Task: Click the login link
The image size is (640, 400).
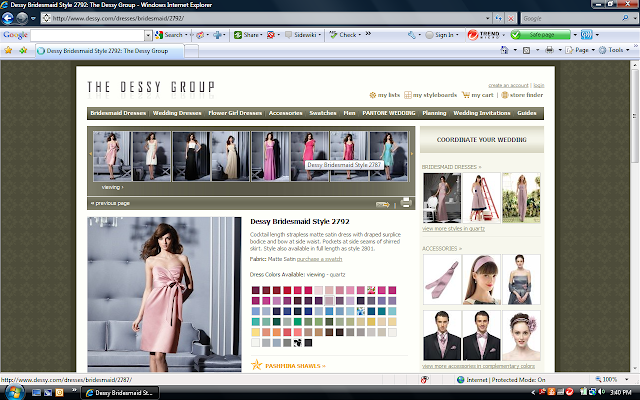Action: click(539, 85)
